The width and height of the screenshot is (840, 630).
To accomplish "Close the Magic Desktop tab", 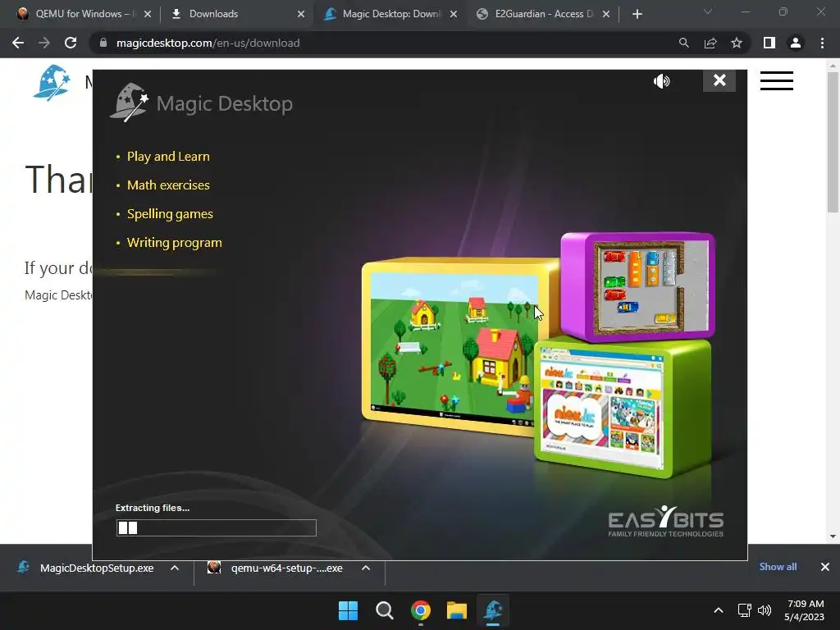I will click(x=454, y=14).
